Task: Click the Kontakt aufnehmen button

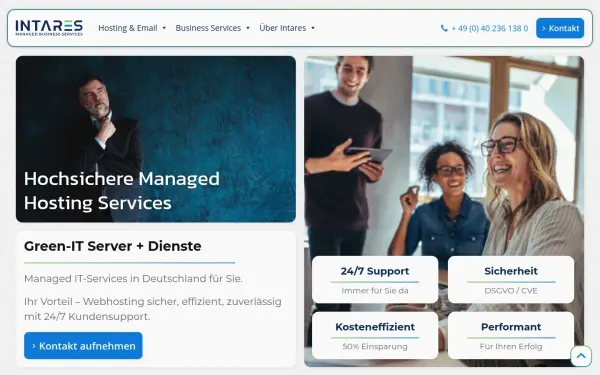Action: [x=83, y=346]
